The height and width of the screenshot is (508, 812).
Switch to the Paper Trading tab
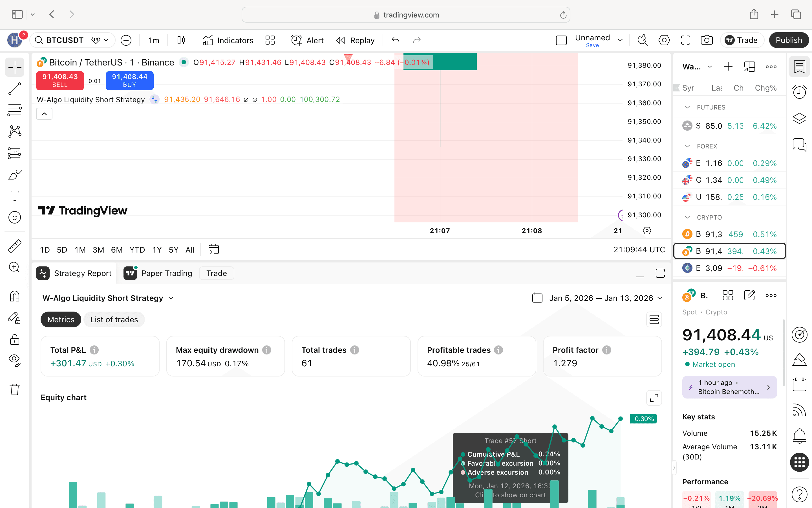tap(158, 273)
